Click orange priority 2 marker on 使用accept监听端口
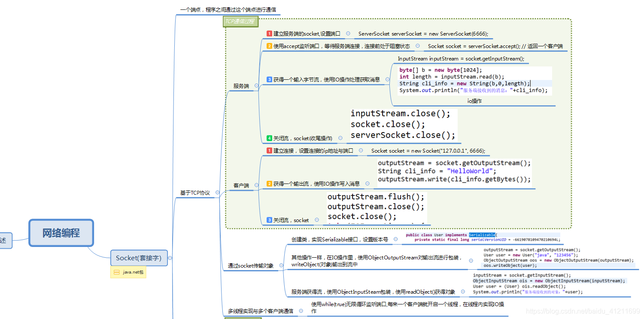The image size is (644, 319). pos(269,46)
